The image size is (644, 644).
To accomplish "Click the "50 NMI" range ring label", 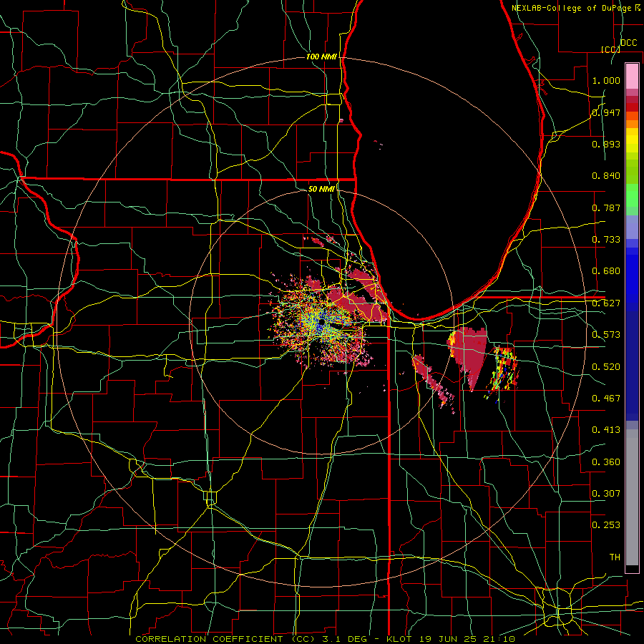I will [x=321, y=189].
